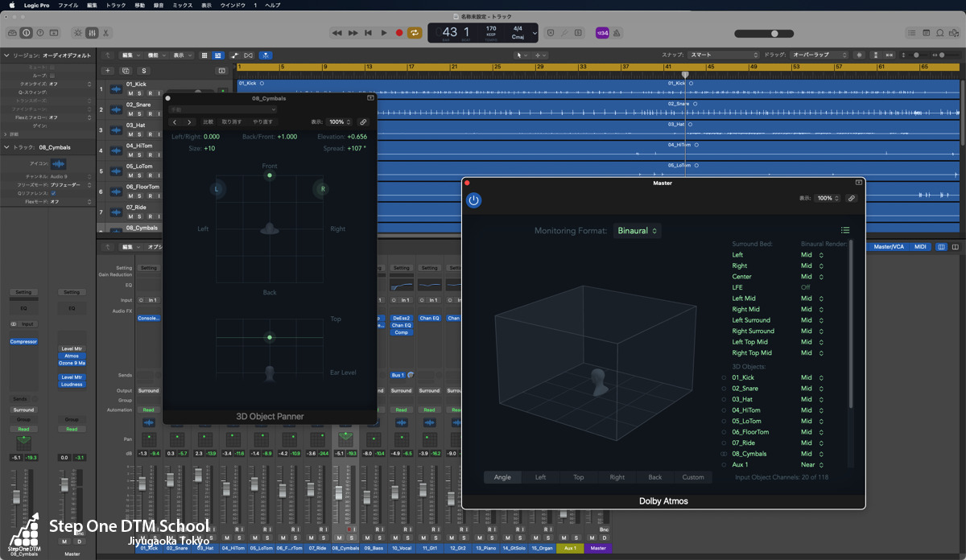This screenshot has width=966, height=560.
Task: Collapse the Track 08_Cymbals inspector section
Action: click(6, 147)
